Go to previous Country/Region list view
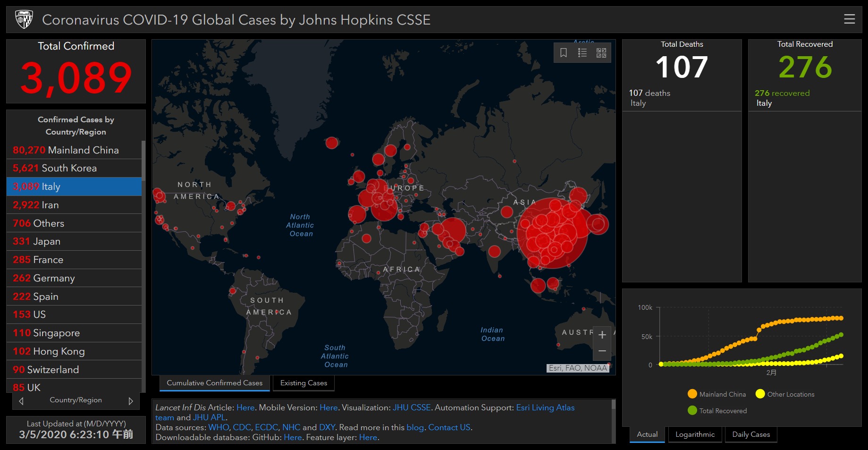868x450 pixels. 21,401
